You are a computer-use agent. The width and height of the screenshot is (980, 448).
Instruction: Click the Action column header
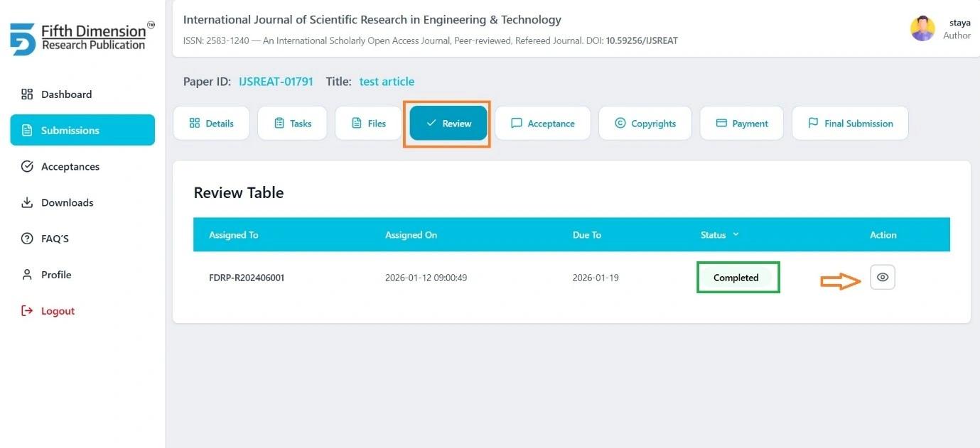(883, 235)
